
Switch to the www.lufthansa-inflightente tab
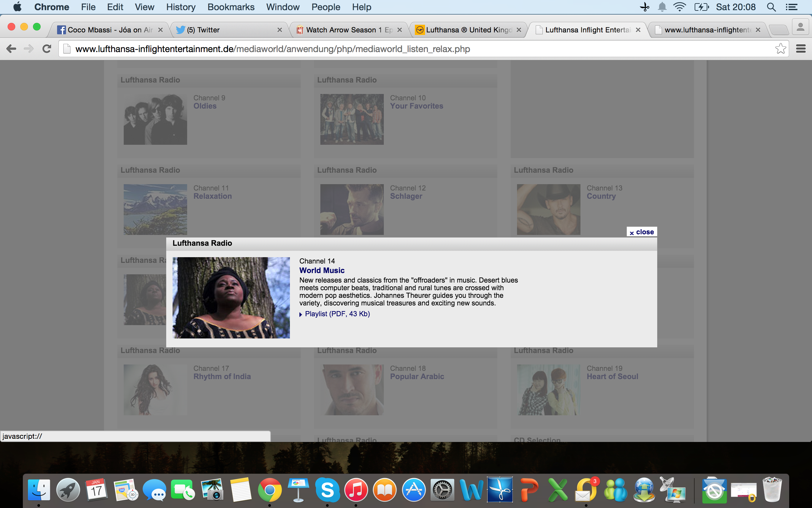pos(707,30)
